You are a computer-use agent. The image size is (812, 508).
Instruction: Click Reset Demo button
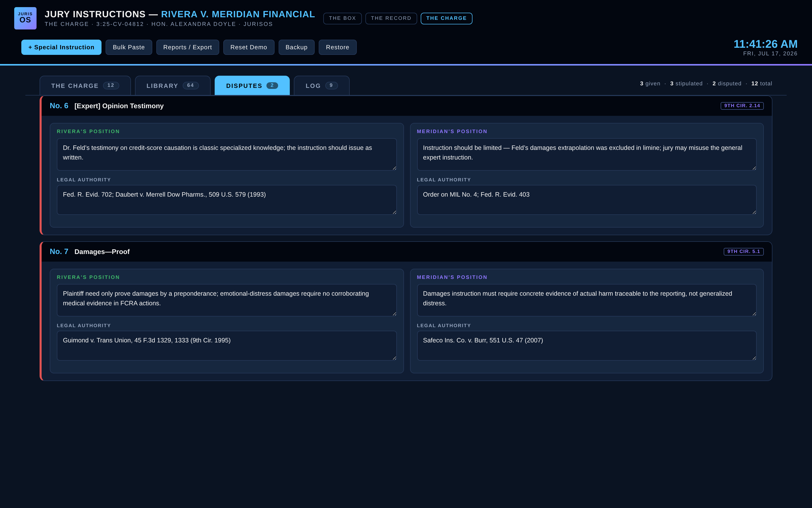pyautogui.click(x=249, y=47)
